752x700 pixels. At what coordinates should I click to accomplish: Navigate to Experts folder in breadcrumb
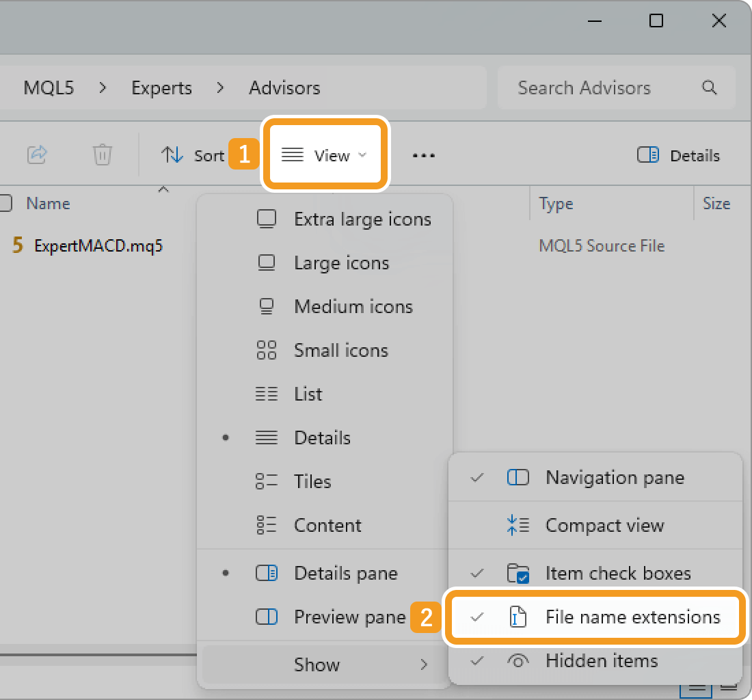161,87
